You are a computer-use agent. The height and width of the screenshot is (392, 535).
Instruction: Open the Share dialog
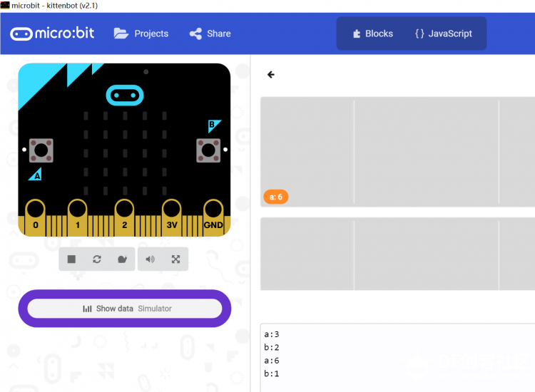(x=210, y=33)
